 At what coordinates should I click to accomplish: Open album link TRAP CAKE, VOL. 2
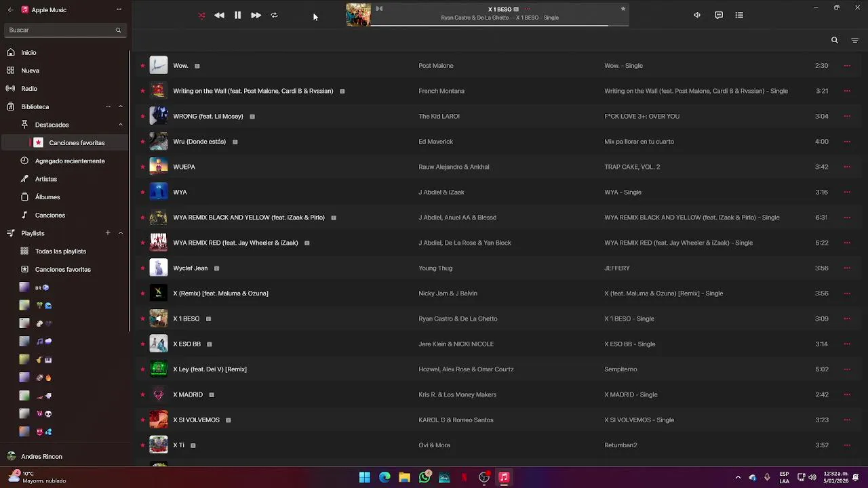pyautogui.click(x=632, y=167)
